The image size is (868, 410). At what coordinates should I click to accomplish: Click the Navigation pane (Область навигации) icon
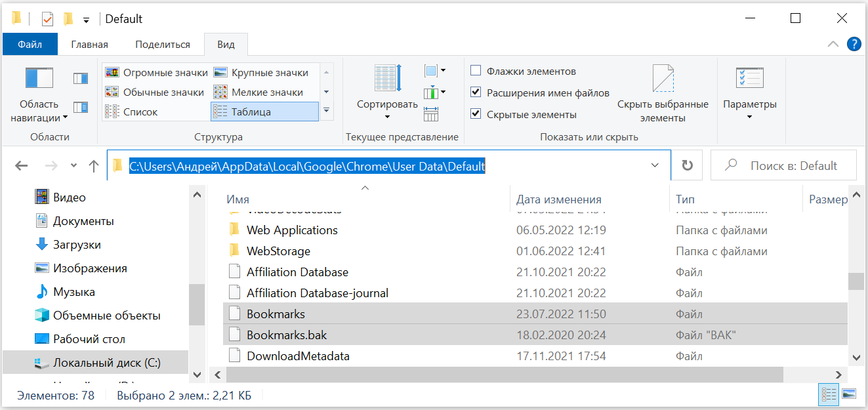pos(39,79)
